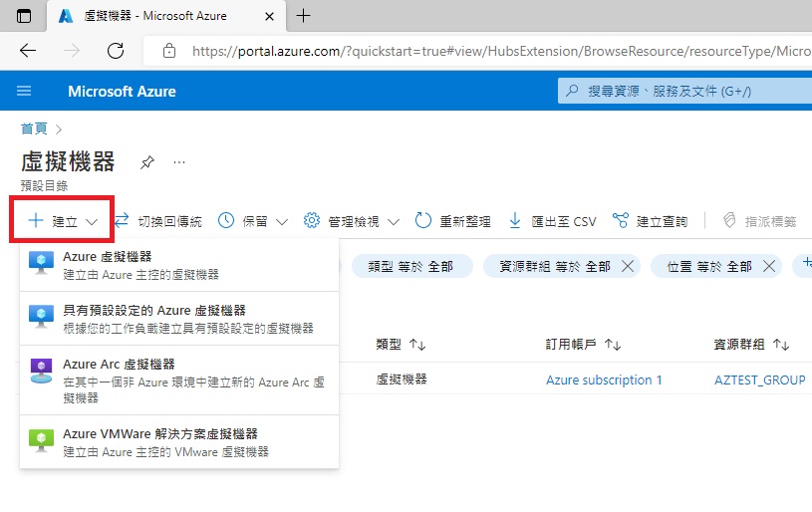This screenshot has width=812, height=512.
Task: Click the browser back arrow
Action: (28, 50)
